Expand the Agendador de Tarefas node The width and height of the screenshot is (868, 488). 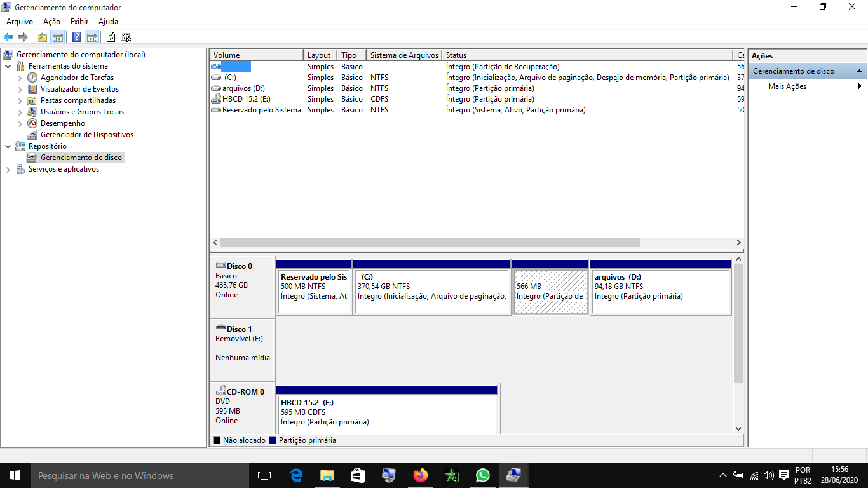20,78
